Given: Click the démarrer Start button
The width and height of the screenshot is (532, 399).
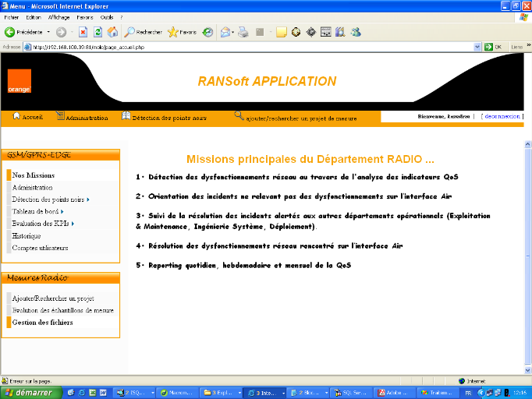Looking at the screenshot, I should [28, 392].
